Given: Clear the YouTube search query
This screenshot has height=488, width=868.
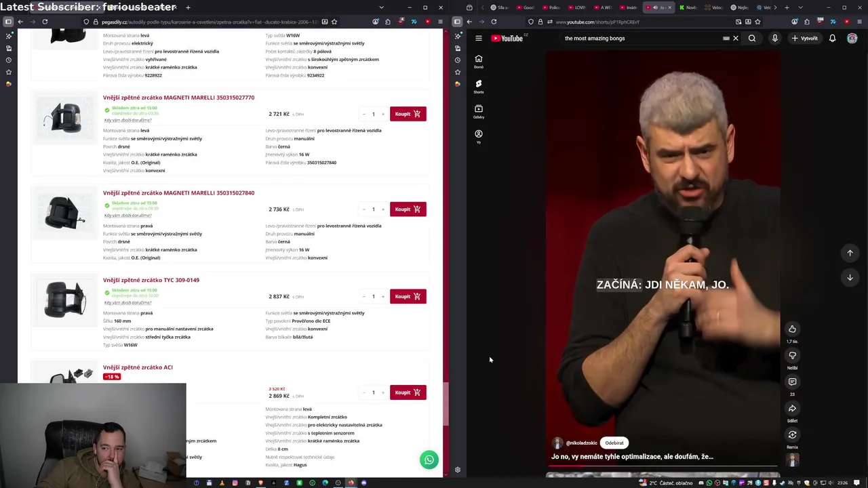Looking at the screenshot, I should point(736,39).
